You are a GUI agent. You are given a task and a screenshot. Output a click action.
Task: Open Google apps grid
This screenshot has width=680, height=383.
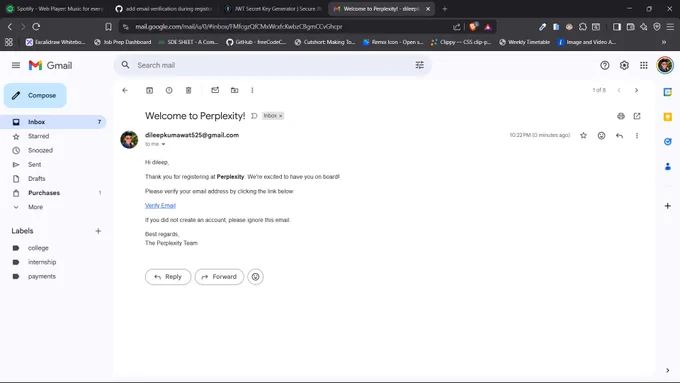[644, 65]
